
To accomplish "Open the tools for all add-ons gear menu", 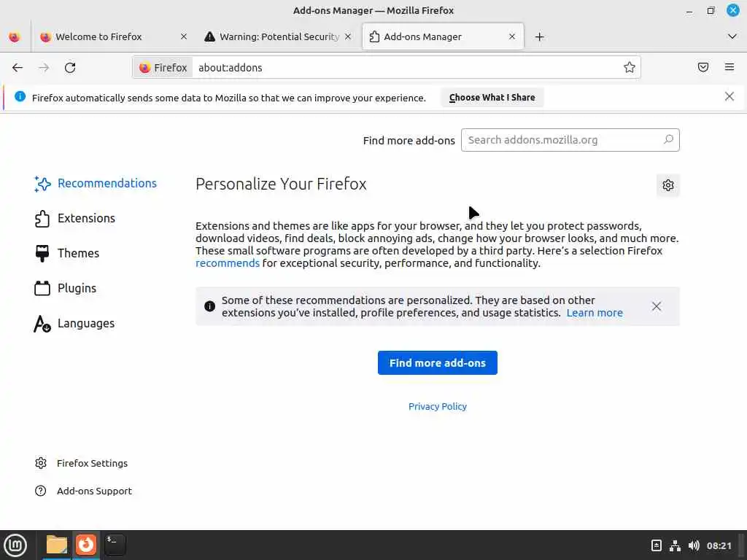I will (668, 185).
